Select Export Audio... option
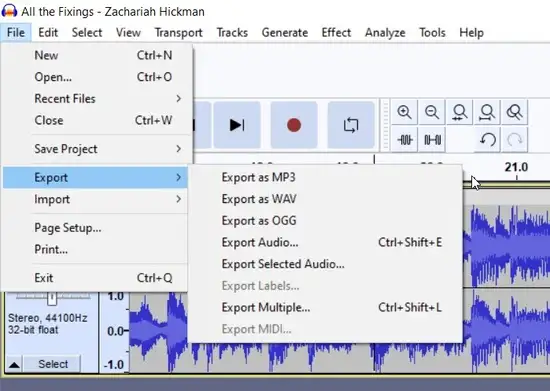Image resolution: width=550 pixels, height=391 pixels. pos(325,243)
